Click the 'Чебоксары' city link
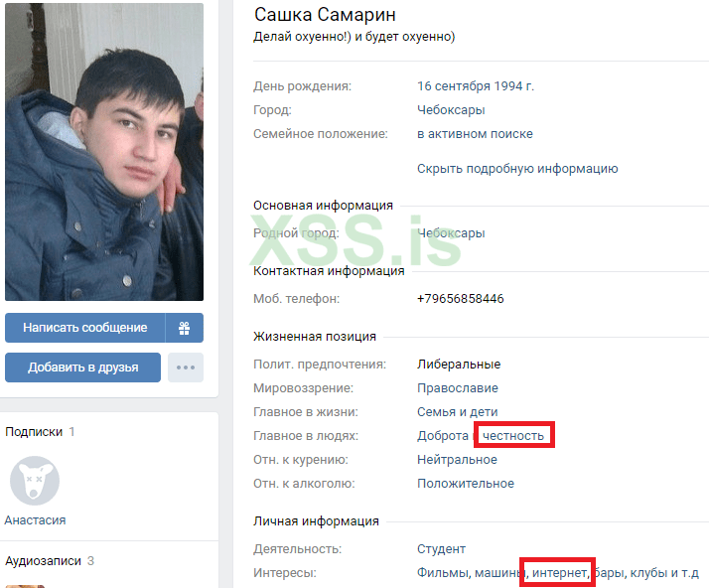The height and width of the screenshot is (588, 709). (451, 110)
